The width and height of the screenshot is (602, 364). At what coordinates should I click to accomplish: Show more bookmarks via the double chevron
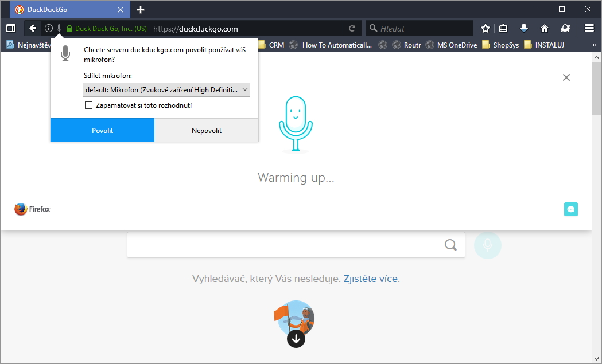pyautogui.click(x=595, y=45)
